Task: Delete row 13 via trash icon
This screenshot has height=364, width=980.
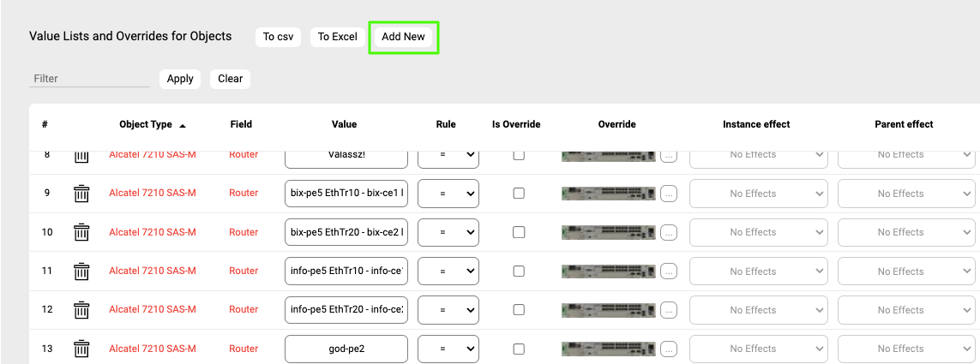Action: tap(81, 349)
